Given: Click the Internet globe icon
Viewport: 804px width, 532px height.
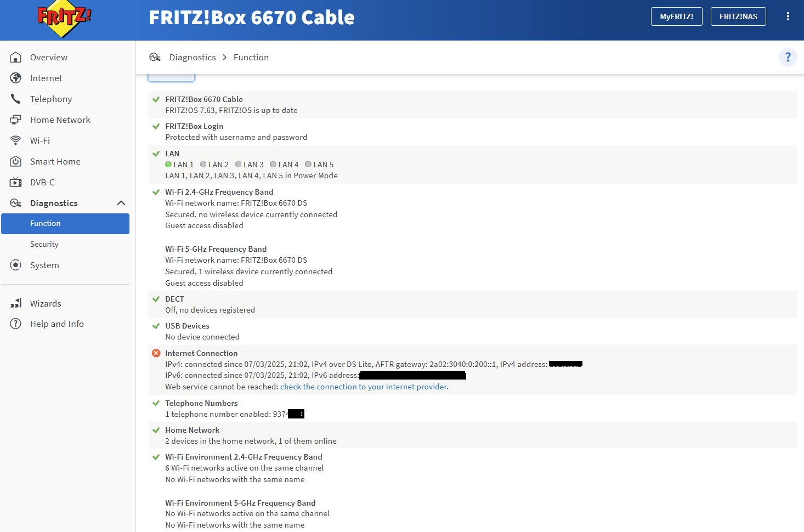Looking at the screenshot, I should (16, 78).
